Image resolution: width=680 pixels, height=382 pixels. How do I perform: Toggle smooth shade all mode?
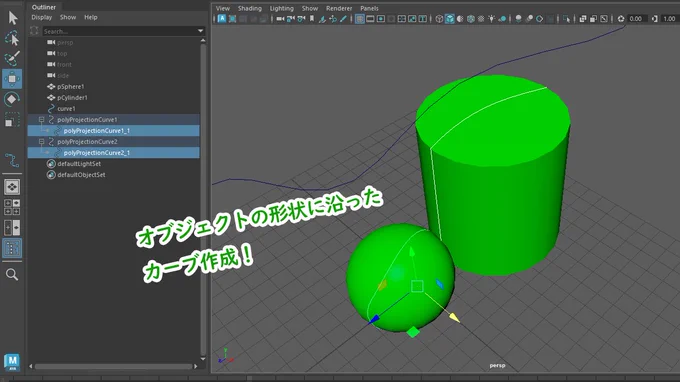click(450, 19)
